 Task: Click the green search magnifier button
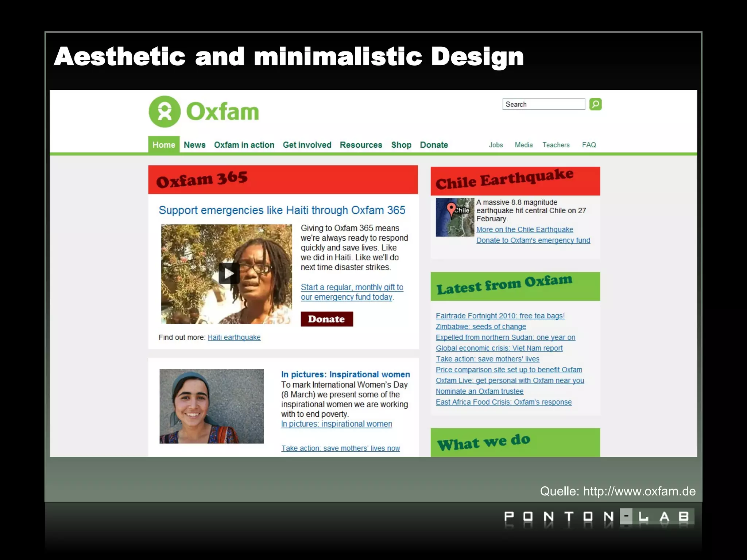click(x=595, y=104)
